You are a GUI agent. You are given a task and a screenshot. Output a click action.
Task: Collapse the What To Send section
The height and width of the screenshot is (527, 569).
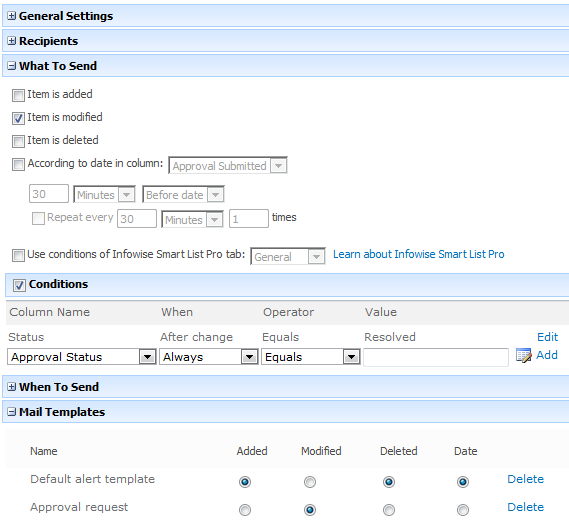[x=12, y=66]
